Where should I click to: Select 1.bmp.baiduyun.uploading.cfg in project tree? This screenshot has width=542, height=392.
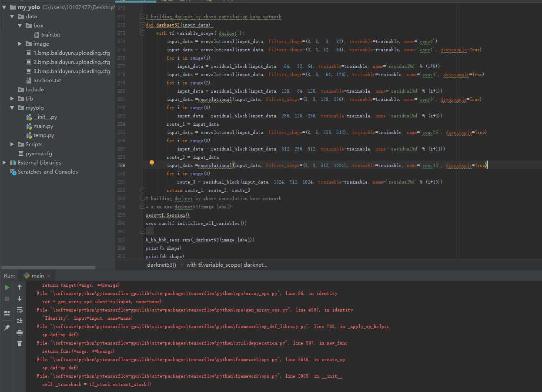71,53
